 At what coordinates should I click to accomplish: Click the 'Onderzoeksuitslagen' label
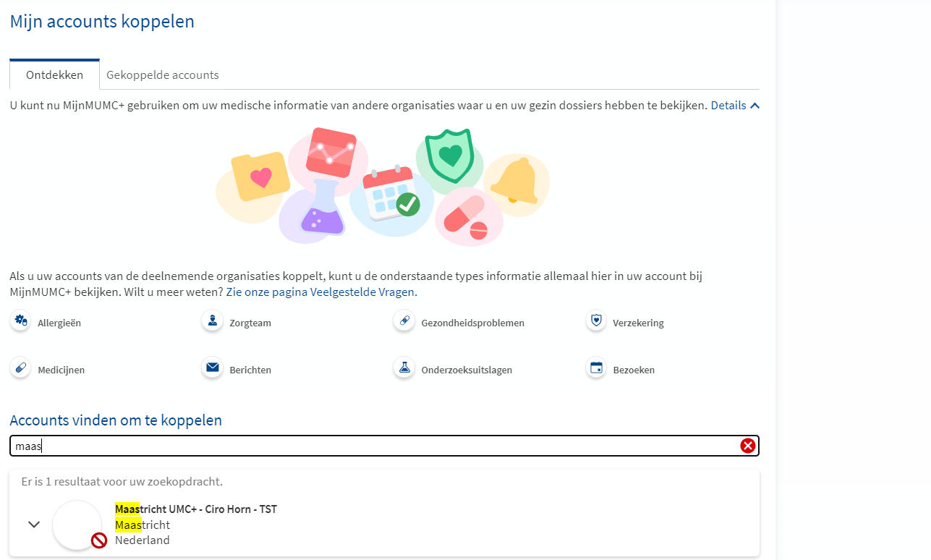(467, 370)
